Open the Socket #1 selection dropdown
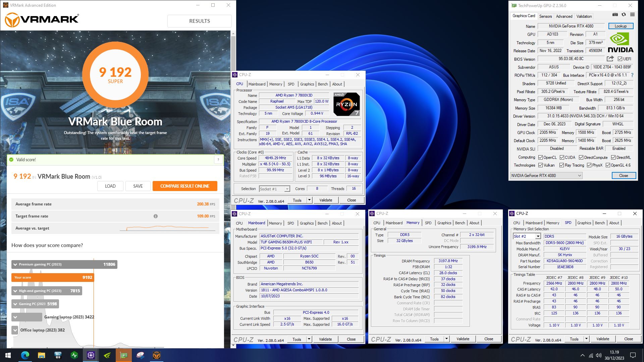The height and width of the screenshot is (362, 644). (274, 189)
